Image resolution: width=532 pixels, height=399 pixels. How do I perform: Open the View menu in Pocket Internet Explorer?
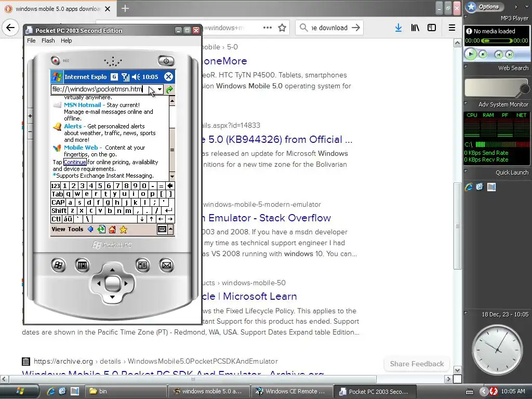click(58, 229)
